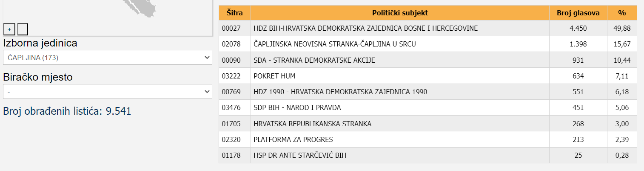This screenshot has width=644, height=171.
Task: Select the HDZ BIH party row
Action: (365, 28)
